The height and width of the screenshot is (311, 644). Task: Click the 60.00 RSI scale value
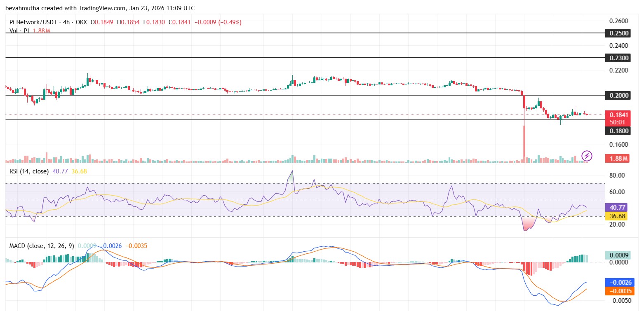click(x=617, y=192)
